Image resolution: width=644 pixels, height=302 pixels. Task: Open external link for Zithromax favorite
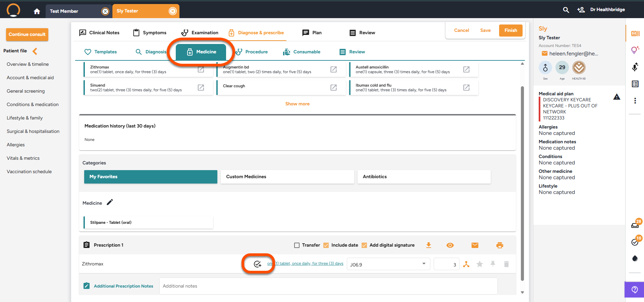(x=201, y=69)
